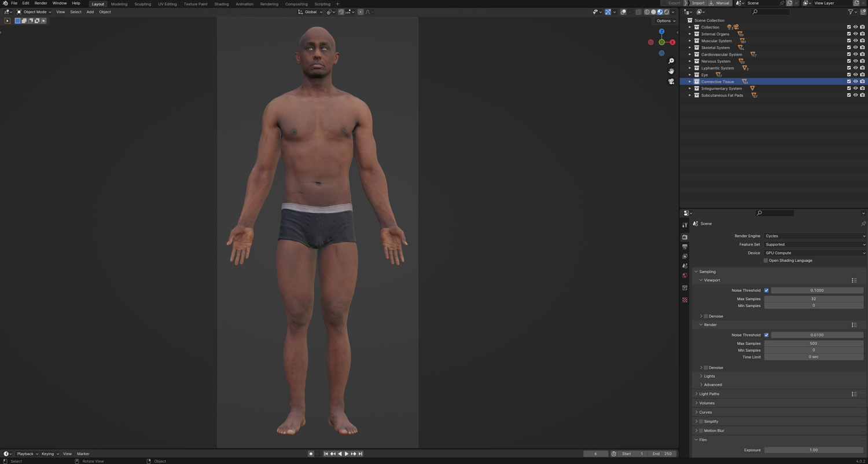Open the Render properties tab
The height and width of the screenshot is (464, 868).
pyautogui.click(x=685, y=237)
